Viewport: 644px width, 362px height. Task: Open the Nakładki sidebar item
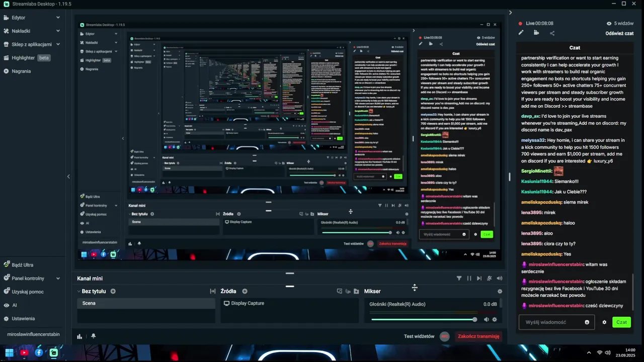point(21,31)
